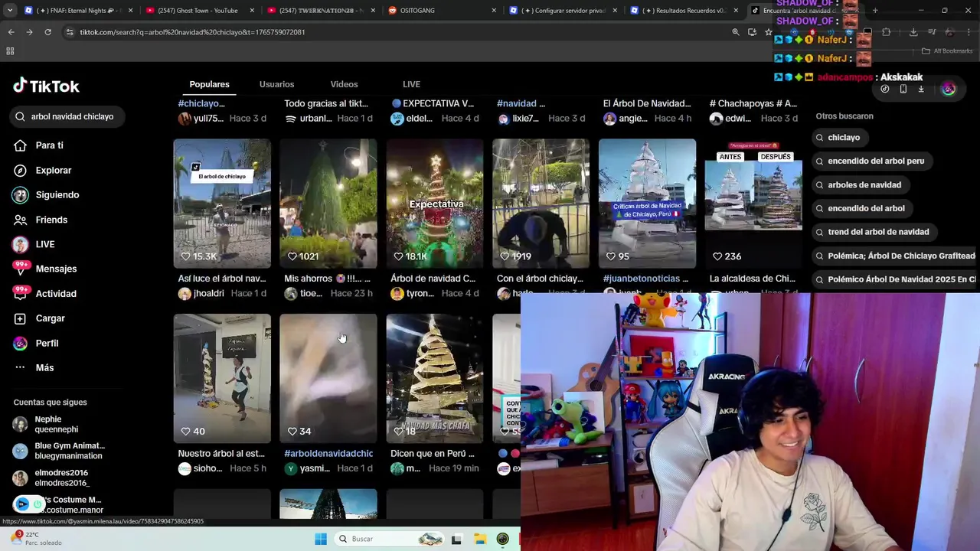Switch to the Videos tab
The width and height of the screenshot is (980, 551).
pyautogui.click(x=344, y=84)
